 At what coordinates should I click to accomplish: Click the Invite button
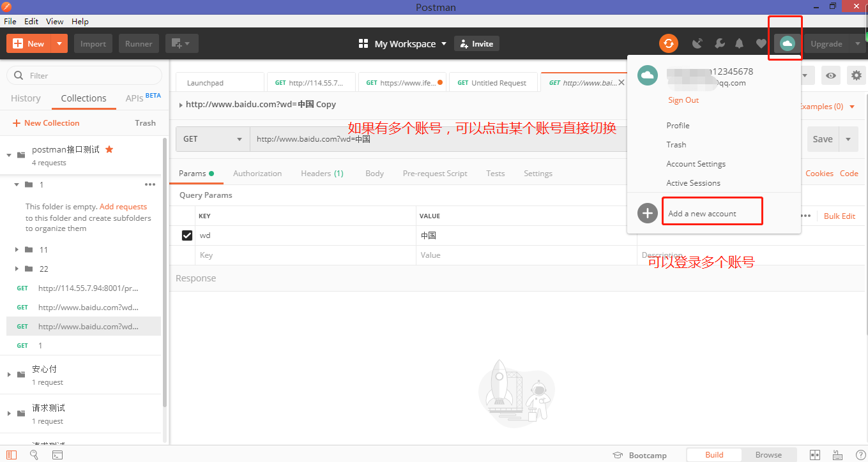click(476, 43)
